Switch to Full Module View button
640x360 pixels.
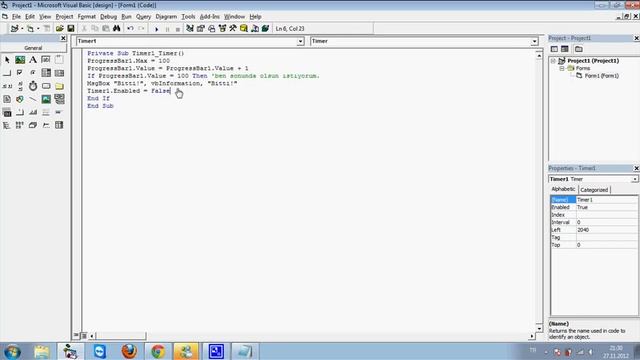point(84,336)
